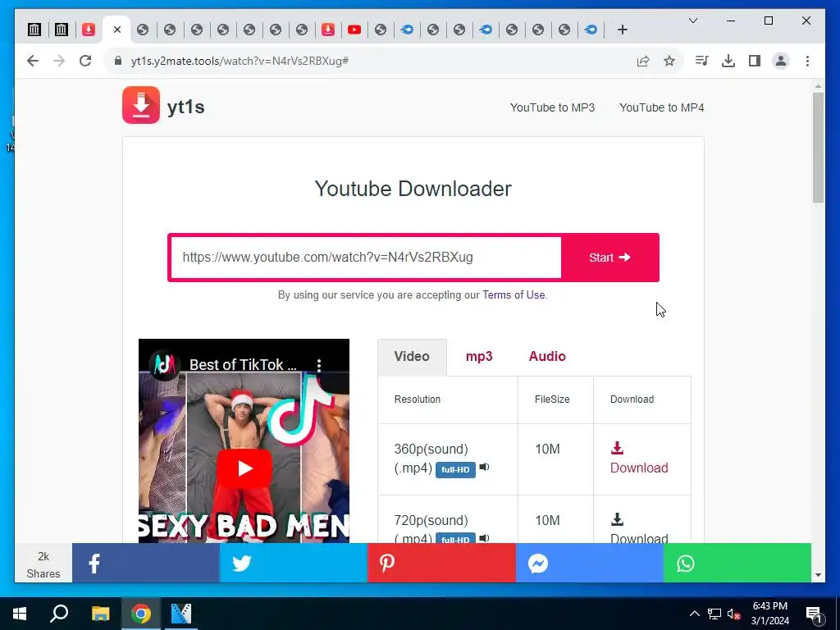
Task: Open a new browser tab
Action: pos(622,30)
